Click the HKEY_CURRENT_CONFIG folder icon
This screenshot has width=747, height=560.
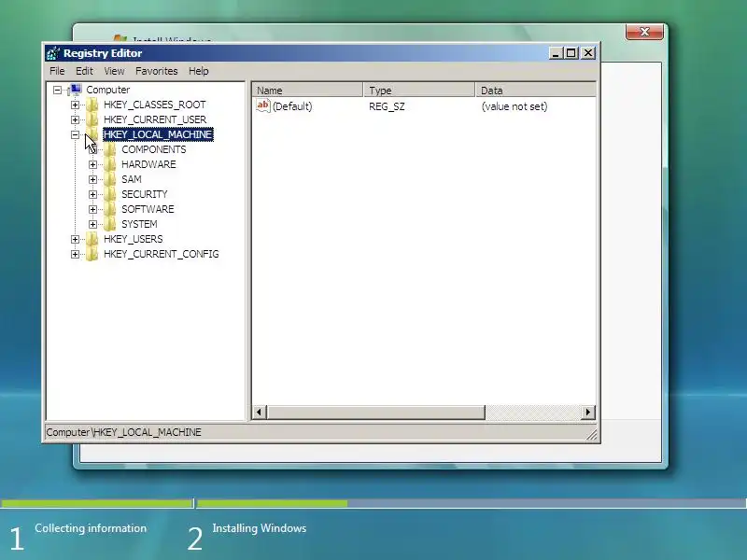(92, 254)
